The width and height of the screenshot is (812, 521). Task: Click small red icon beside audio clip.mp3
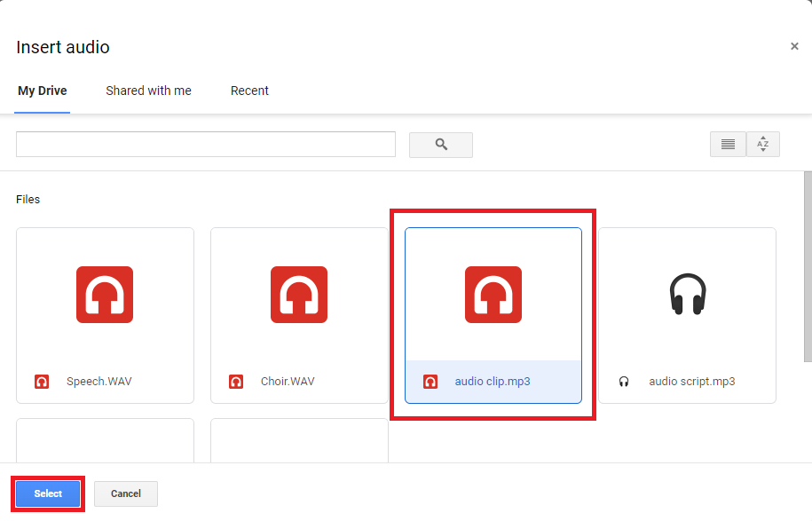click(430, 382)
